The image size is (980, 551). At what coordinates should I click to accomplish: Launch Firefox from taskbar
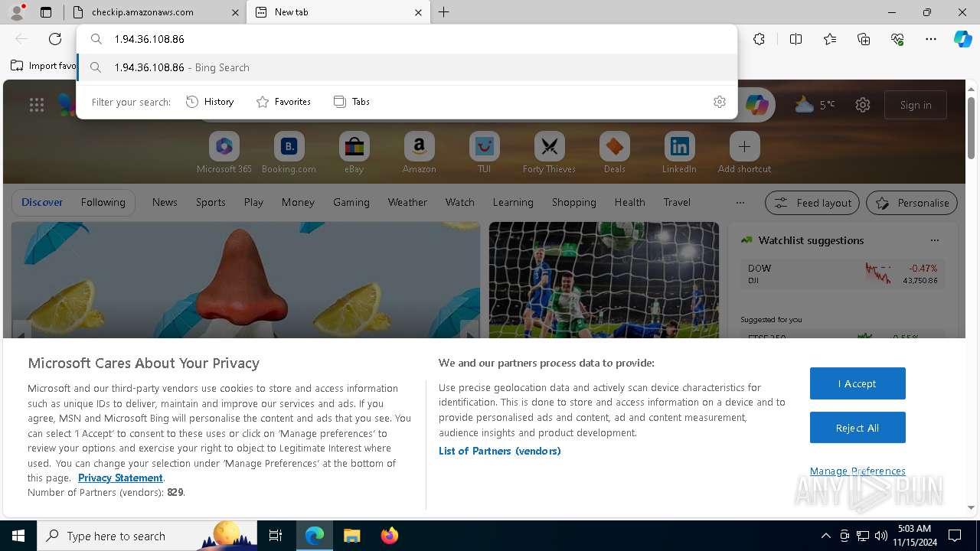[x=389, y=536]
